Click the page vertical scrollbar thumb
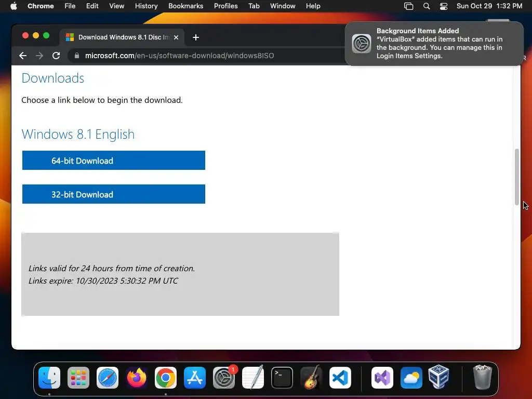Screen dimensions: 532x399 (517, 177)
